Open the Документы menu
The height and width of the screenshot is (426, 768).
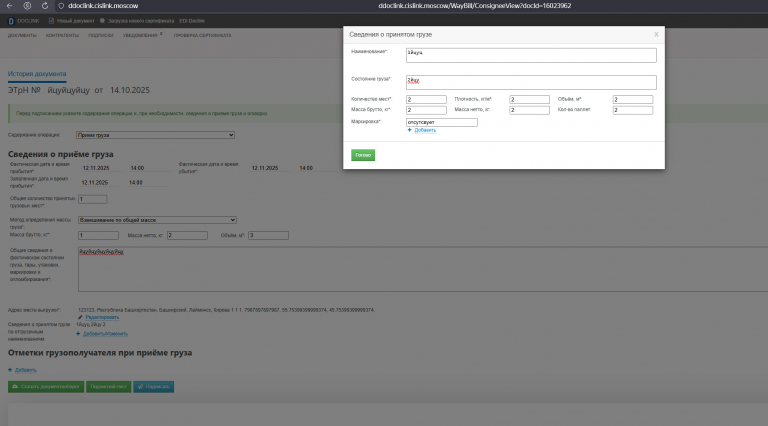pyautogui.click(x=22, y=35)
